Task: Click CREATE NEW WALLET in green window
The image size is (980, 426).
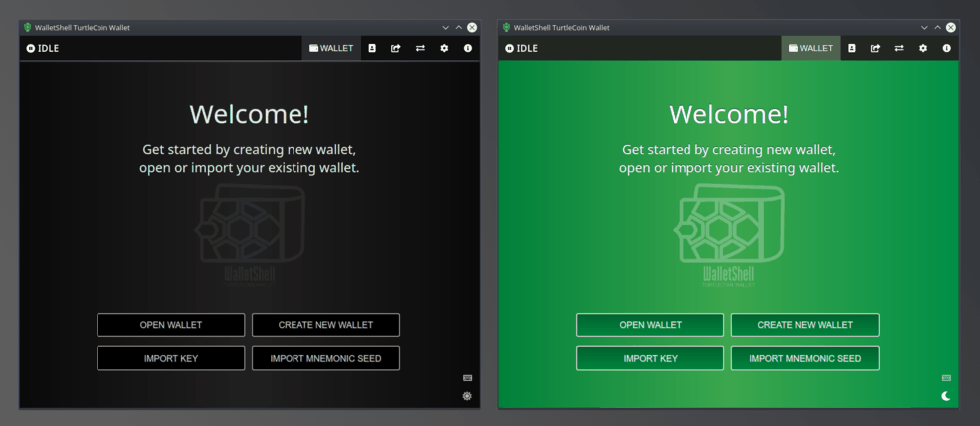Action: pyautogui.click(x=805, y=325)
